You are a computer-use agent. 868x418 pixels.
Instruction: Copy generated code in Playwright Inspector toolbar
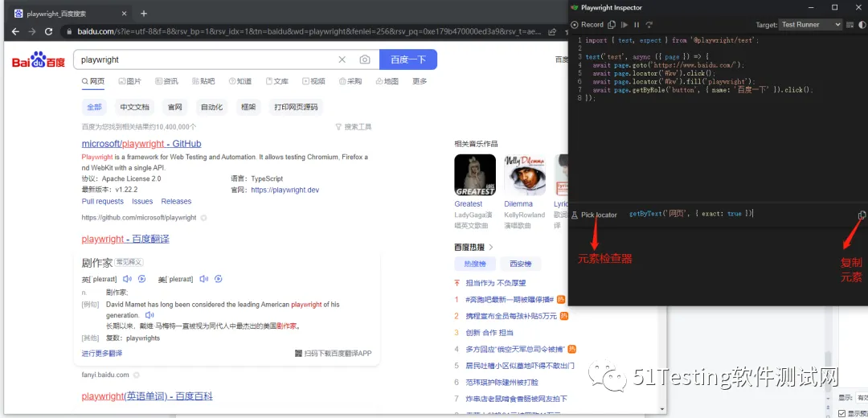click(611, 24)
